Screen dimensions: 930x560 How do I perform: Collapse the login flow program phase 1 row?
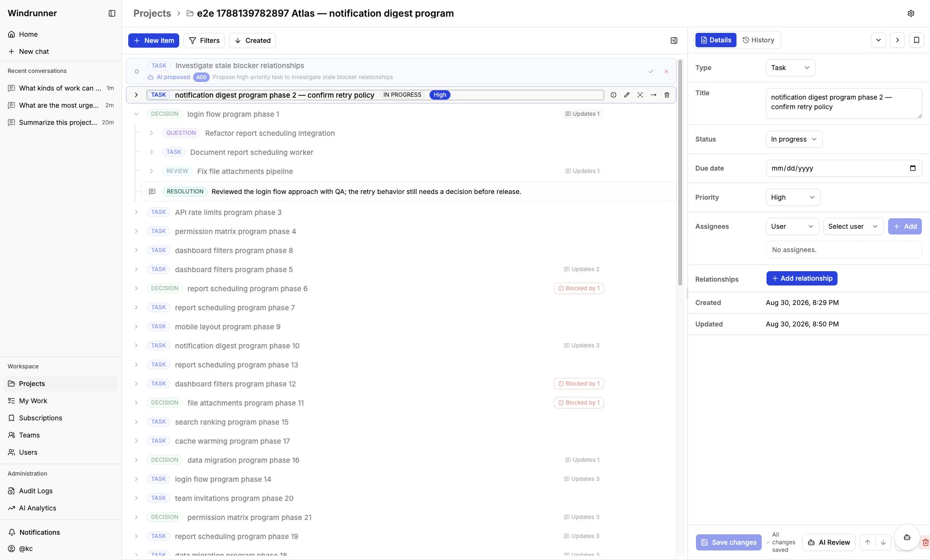click(136, 114)
